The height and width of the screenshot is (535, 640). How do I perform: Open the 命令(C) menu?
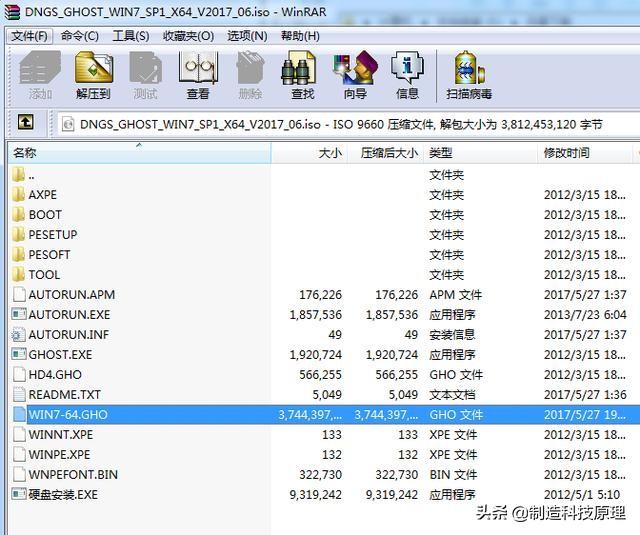[x=80, y=36]
